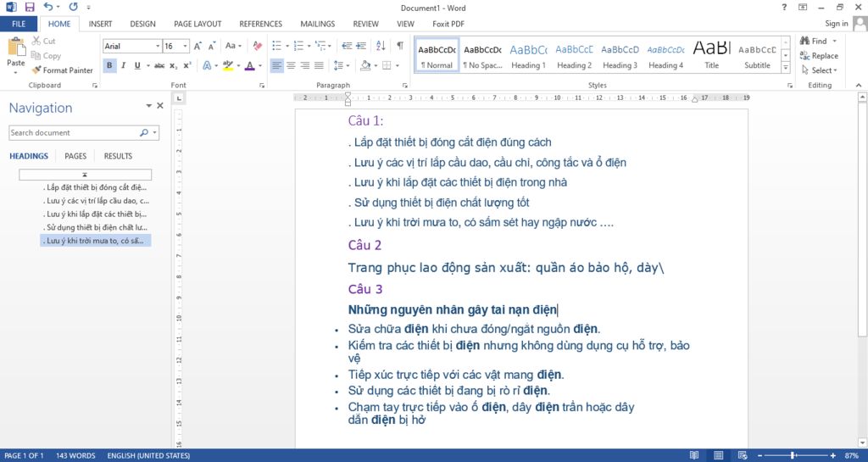Open the Foxit PDF tab

(448, 24)
